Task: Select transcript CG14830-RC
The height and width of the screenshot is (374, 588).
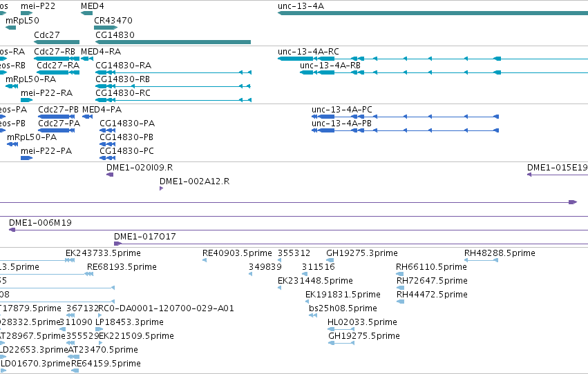Action: [x=173, y=100]
